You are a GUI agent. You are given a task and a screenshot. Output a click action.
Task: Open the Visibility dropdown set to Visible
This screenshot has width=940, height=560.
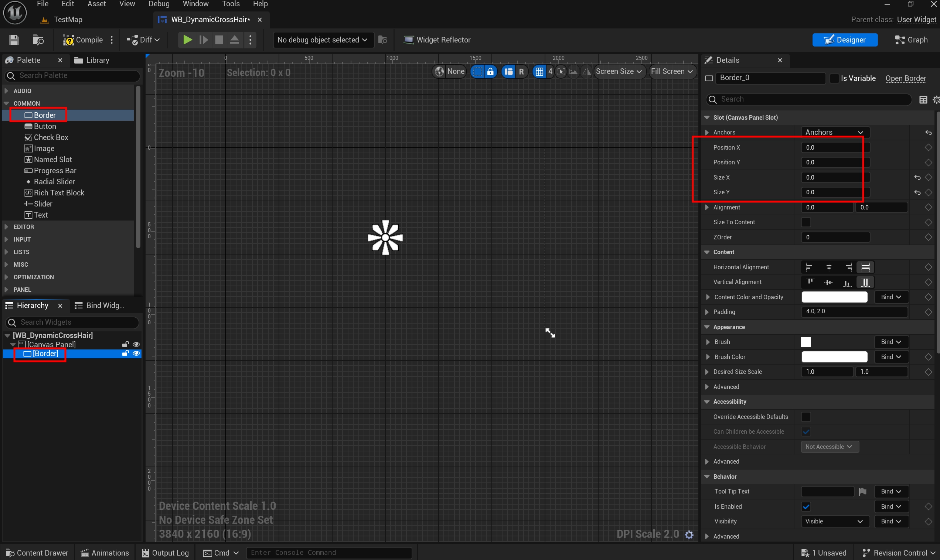834,521
